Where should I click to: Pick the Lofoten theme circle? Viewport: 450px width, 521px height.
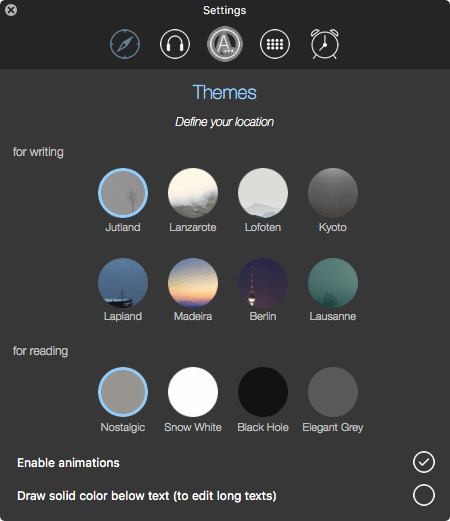(x=263, y=193)
